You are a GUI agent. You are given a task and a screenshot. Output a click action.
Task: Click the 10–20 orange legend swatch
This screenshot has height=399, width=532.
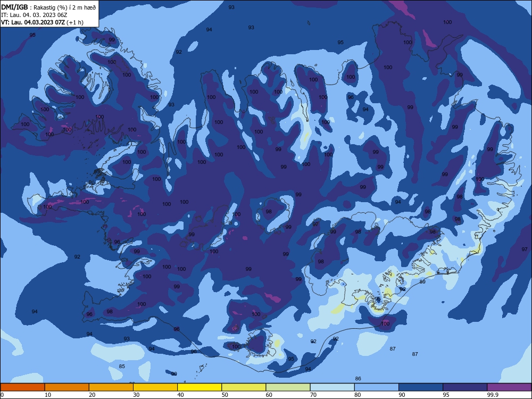67,387
